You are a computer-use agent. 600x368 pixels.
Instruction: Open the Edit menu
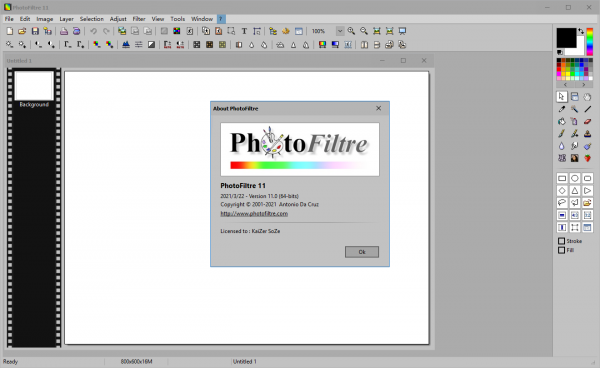point(25,19)
